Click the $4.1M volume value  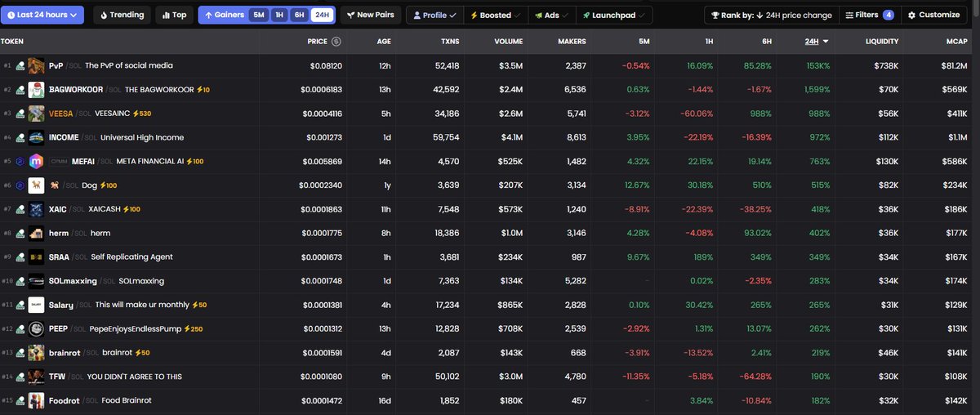pos(510,137)
